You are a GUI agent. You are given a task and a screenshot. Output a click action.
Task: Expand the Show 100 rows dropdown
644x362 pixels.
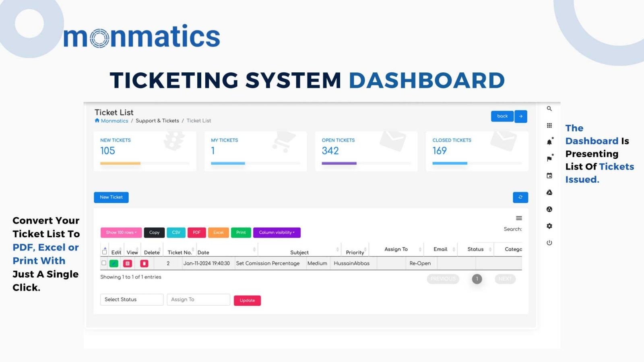121,232
